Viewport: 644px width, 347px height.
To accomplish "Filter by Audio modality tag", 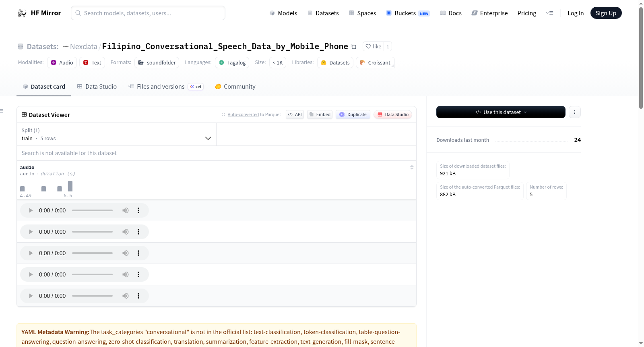I will [62, 62].
